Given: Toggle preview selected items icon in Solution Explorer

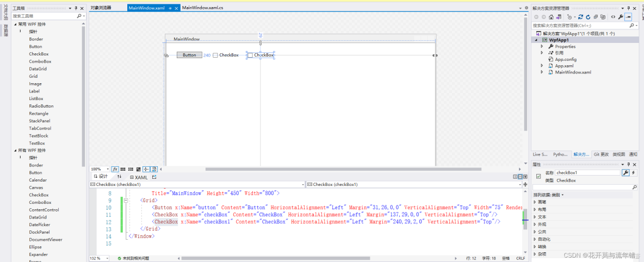Looking at the screenshot, I should (x=628, y=17).
